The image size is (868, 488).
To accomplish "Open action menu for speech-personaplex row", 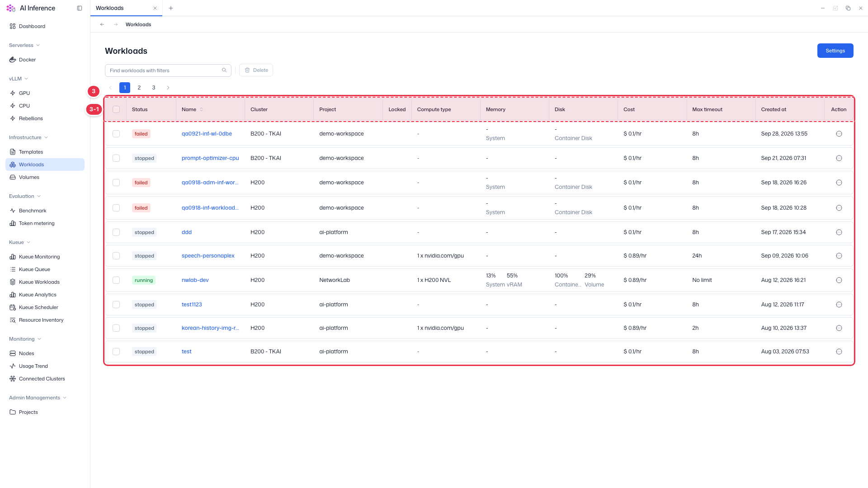I will (839, 256).
